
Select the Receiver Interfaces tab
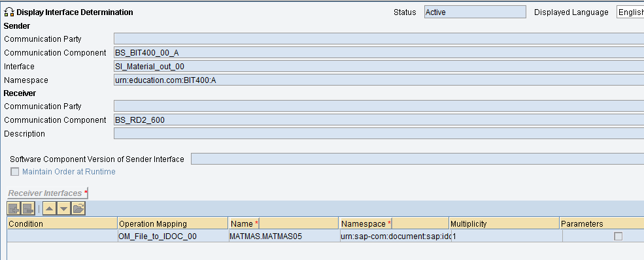pyautogui.click(x=48, y=193)
